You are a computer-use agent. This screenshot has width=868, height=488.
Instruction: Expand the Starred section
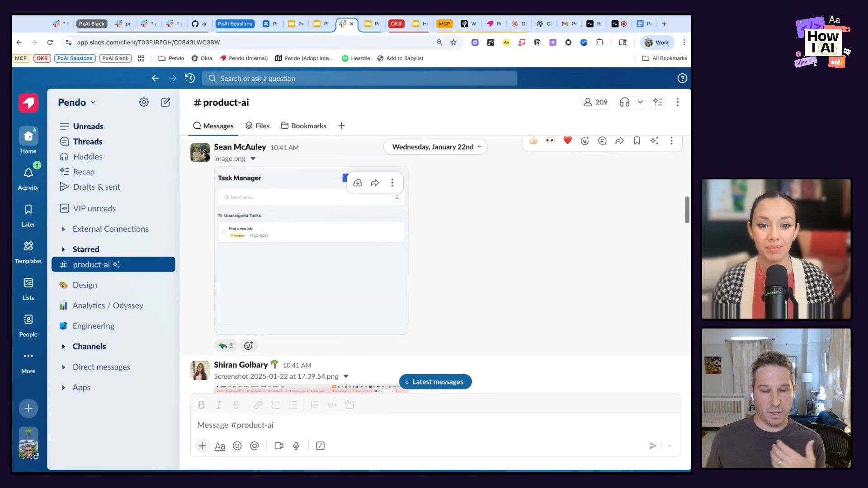point(63,249)
